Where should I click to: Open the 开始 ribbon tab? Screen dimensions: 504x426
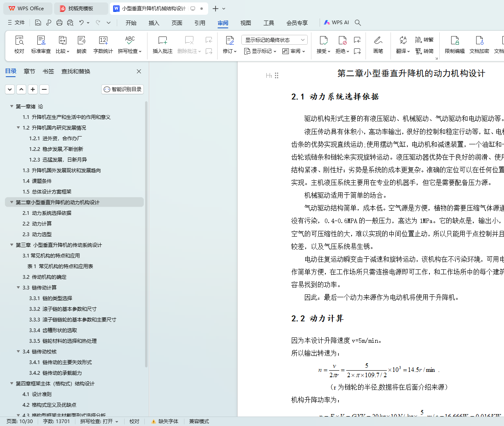tap(131, 23)
